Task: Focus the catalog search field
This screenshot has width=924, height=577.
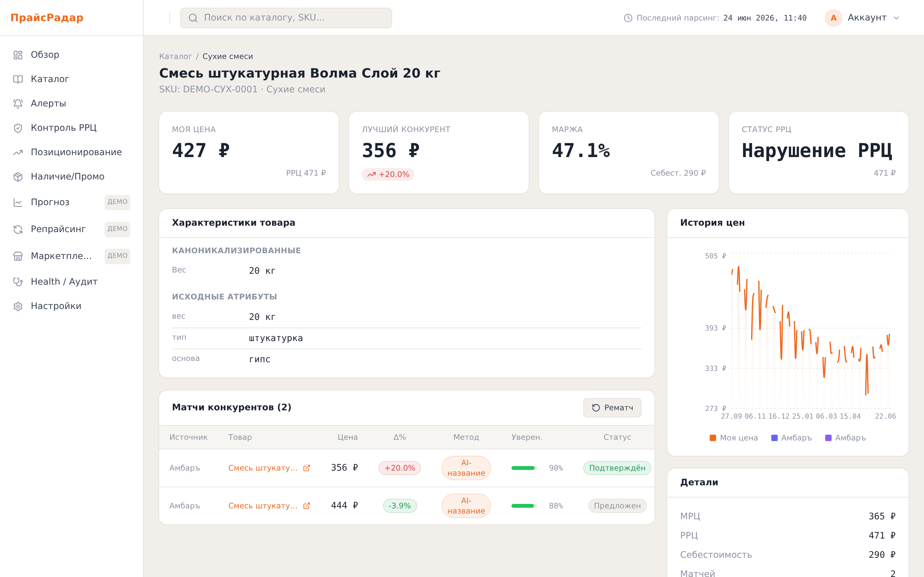Action: click(286, 18)
